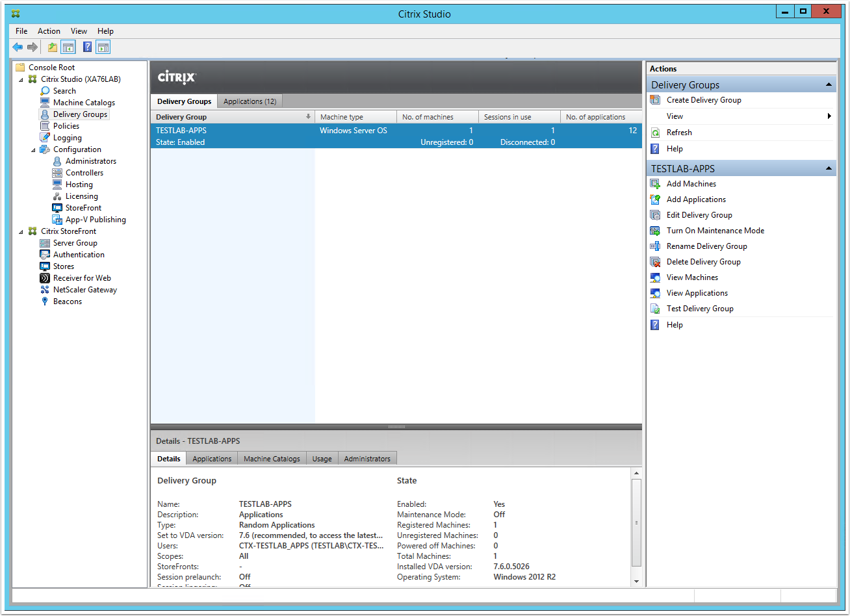Switch to the Delivery Groups tab

click(x=184, y=101)
